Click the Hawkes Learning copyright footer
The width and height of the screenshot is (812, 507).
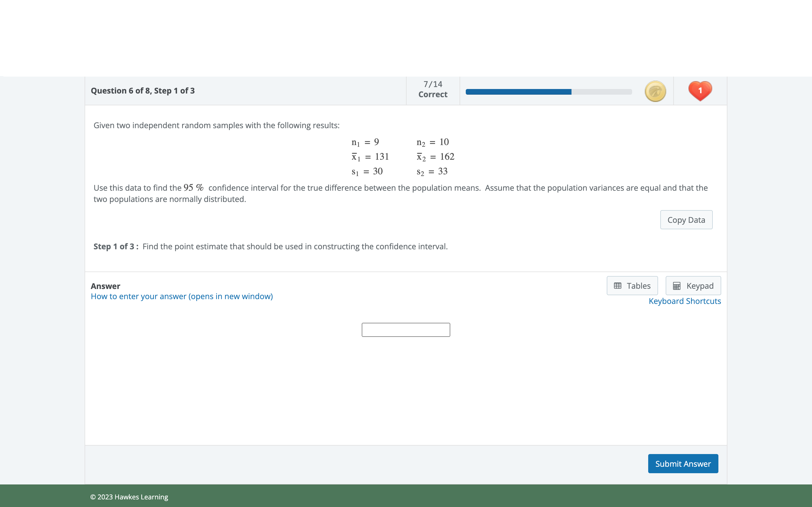(x=129, y=497)
